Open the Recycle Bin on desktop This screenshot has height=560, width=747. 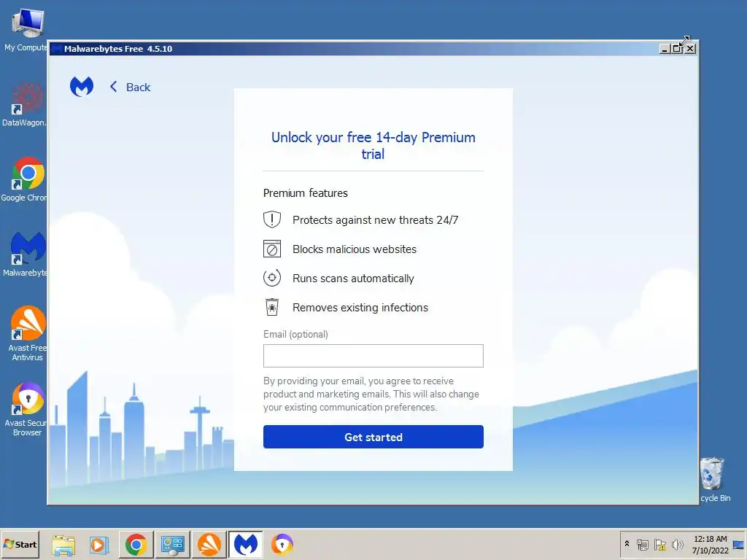[713, 480]
